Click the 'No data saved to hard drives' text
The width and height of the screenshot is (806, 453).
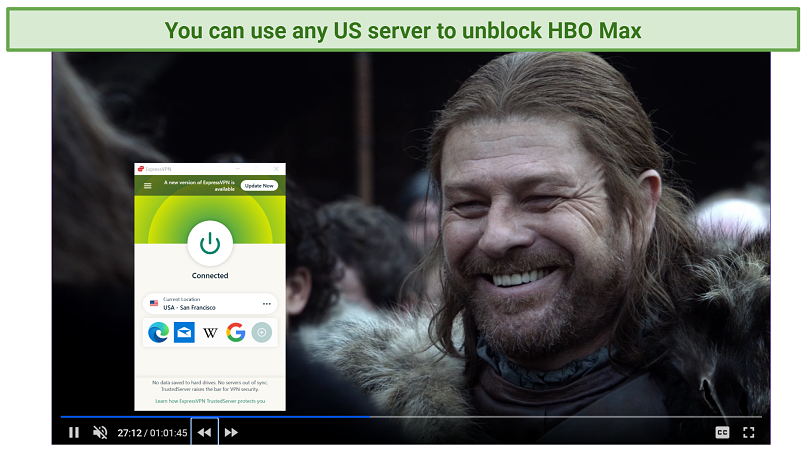(210, 386)
